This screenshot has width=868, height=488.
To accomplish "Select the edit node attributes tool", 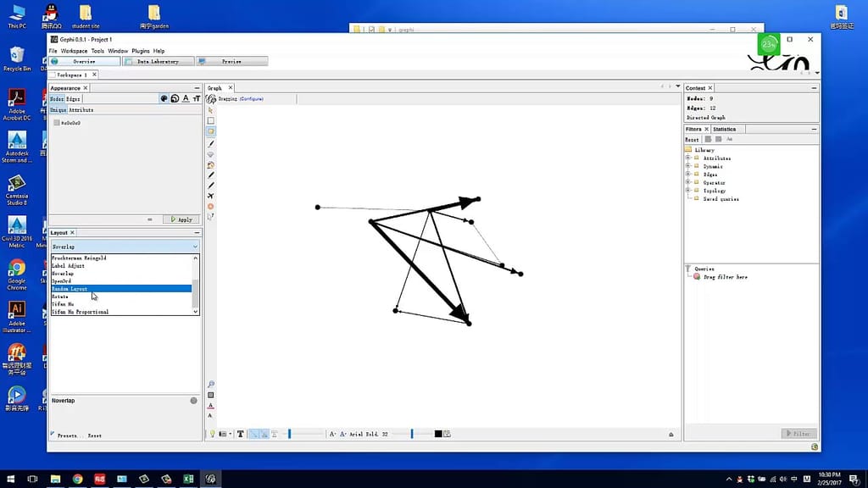I will click(x=210, y=217).
